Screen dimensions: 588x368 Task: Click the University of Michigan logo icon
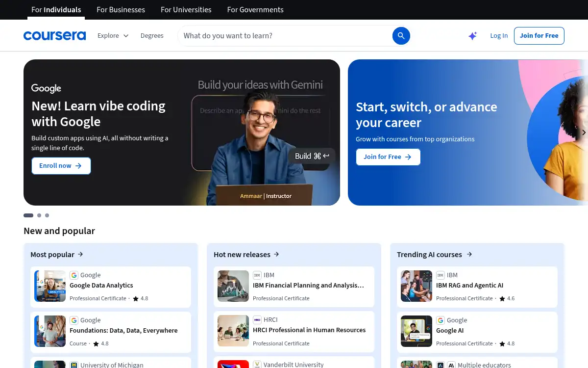(x=74, y=365)
